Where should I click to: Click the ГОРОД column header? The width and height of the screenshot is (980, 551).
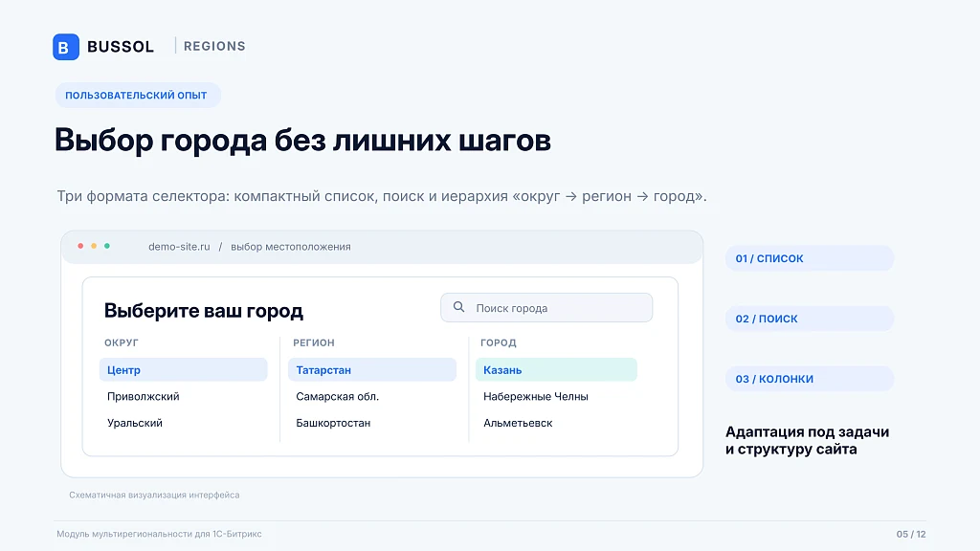[498, 342]
